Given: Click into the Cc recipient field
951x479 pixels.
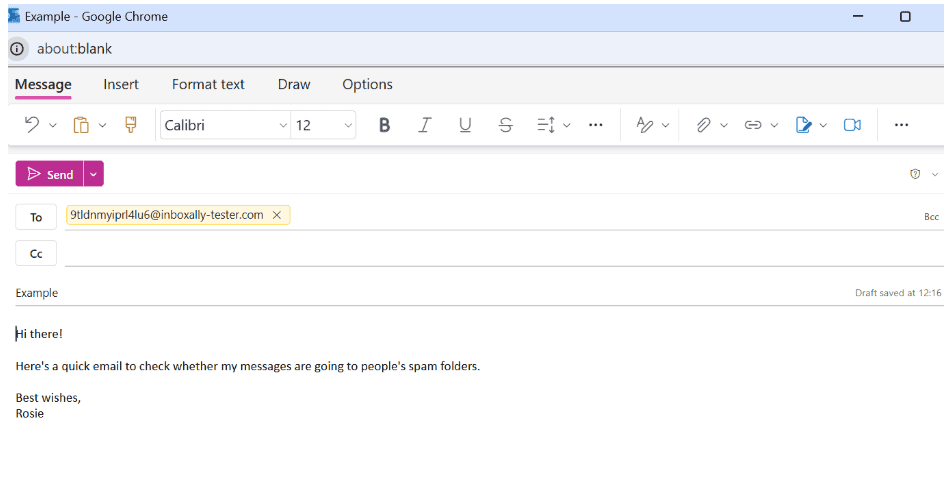Looking at the screenshot, I should tap(504, 253).
